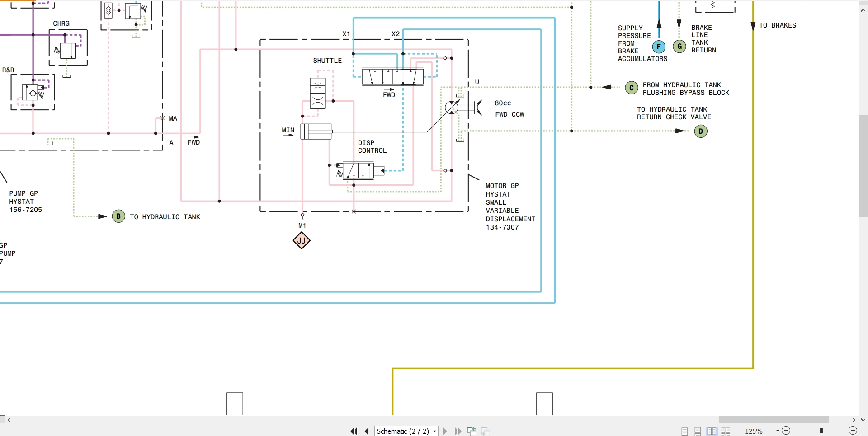Image resolution: width=868 pixels, height=436 pixels.
Task: Enable scrolling page layout
Action: pyautogui.click(x=698, y=431)
